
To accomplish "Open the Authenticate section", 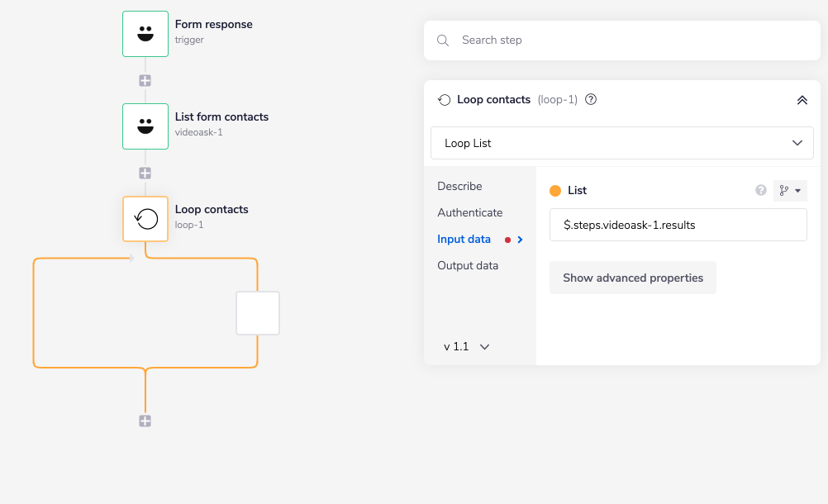I will click(469, 212).
